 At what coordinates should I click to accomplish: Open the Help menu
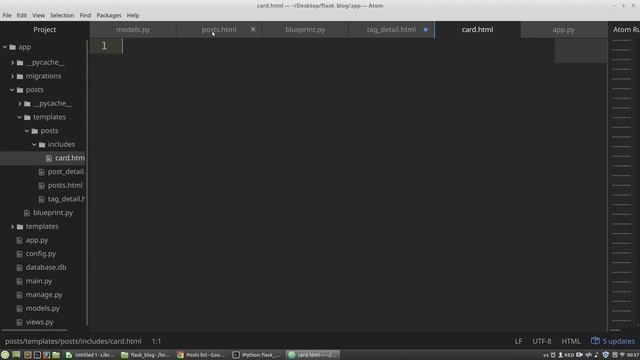133,15
